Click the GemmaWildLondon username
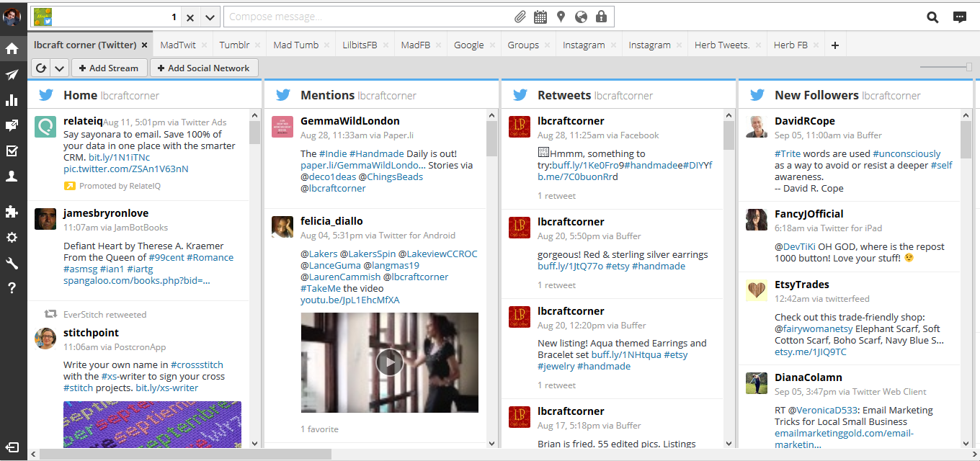 [x=350, y=121]
